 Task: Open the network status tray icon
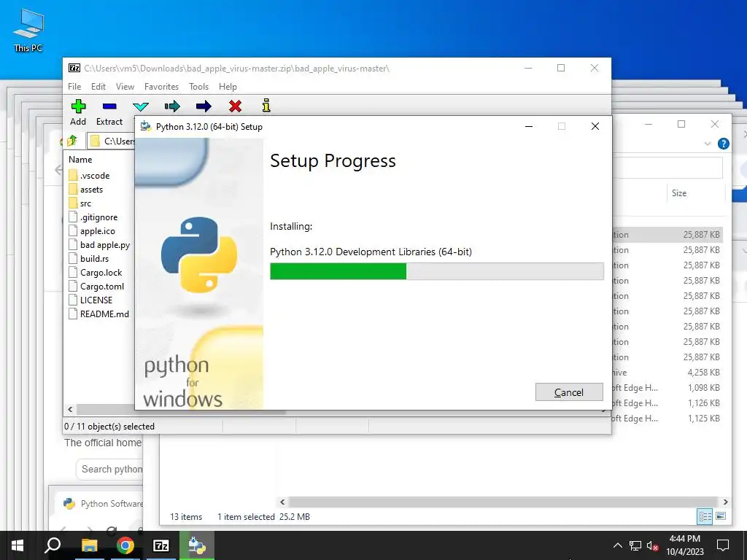pyautogui.click(x=635, y=545)
